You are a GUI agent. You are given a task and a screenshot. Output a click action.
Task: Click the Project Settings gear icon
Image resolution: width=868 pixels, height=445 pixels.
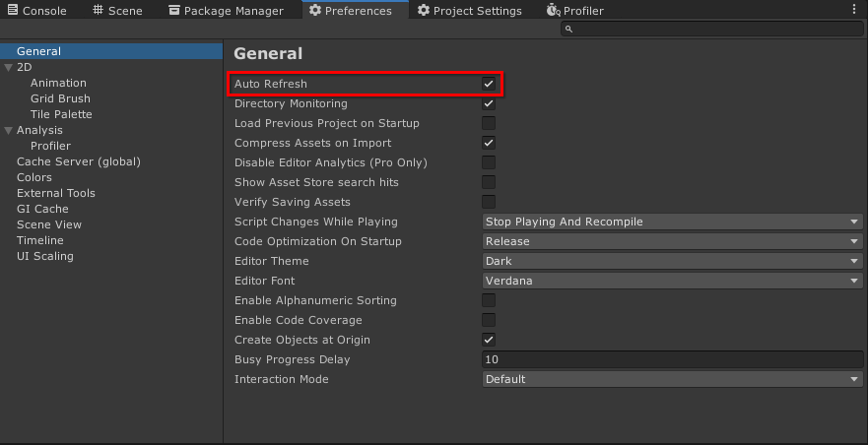pos(424,10)
